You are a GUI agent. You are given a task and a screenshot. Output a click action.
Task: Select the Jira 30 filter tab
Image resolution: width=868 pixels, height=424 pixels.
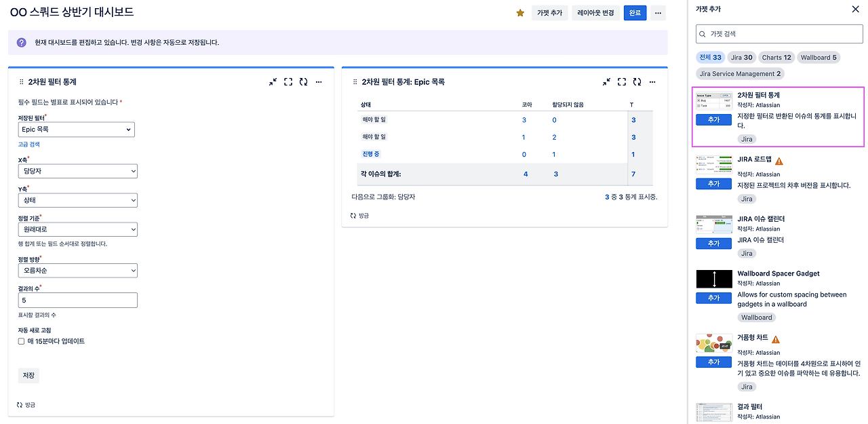tap(741, 57)
